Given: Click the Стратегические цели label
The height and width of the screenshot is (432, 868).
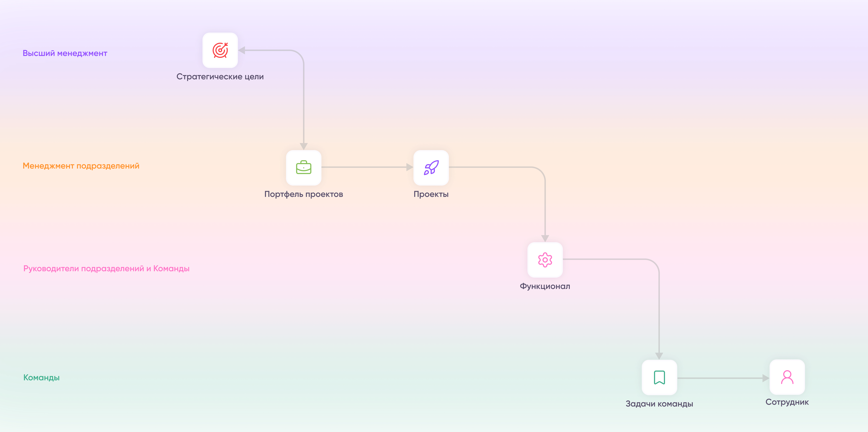Looking at the screenshot, I should [220, 77].
